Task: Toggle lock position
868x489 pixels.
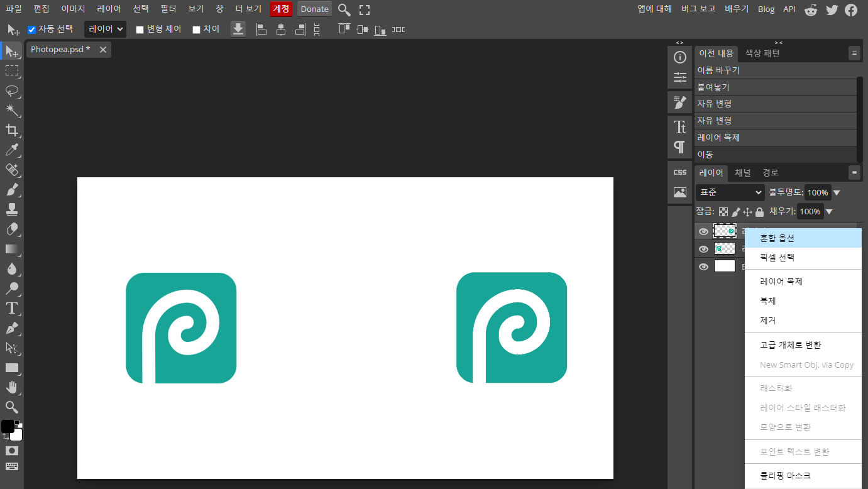Action: pos(748,212)
